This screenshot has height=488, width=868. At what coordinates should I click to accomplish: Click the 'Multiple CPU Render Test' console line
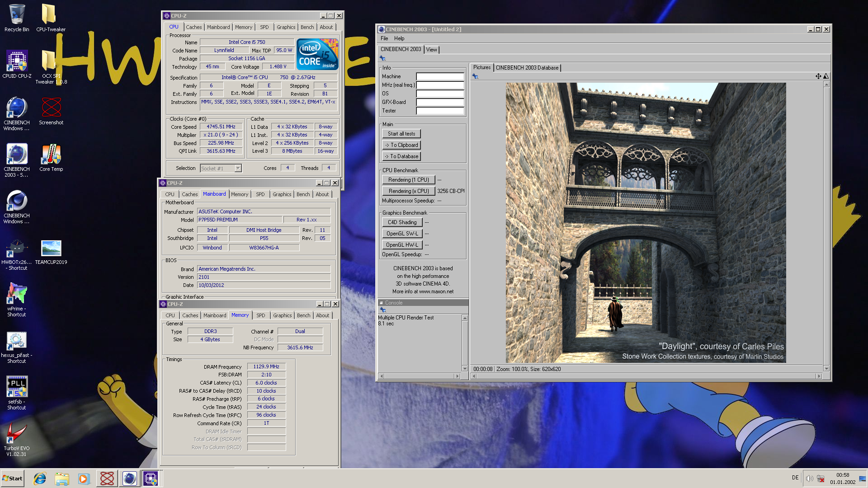406,318
